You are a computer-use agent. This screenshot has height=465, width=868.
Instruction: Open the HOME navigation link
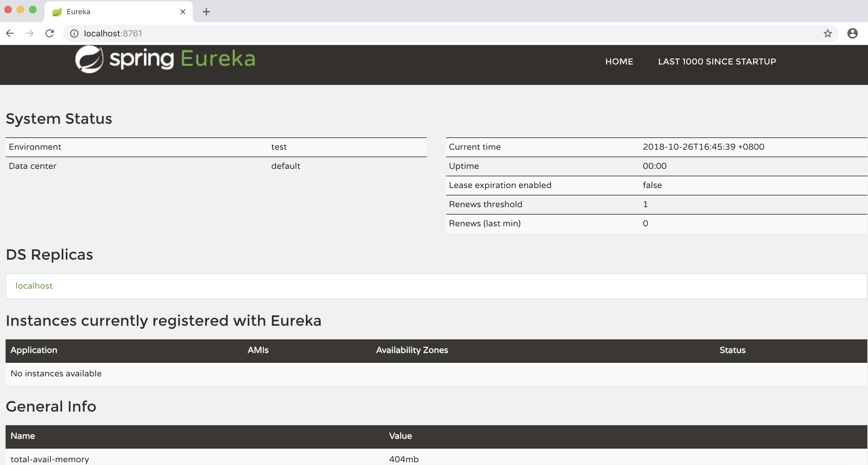coord(619,62)
